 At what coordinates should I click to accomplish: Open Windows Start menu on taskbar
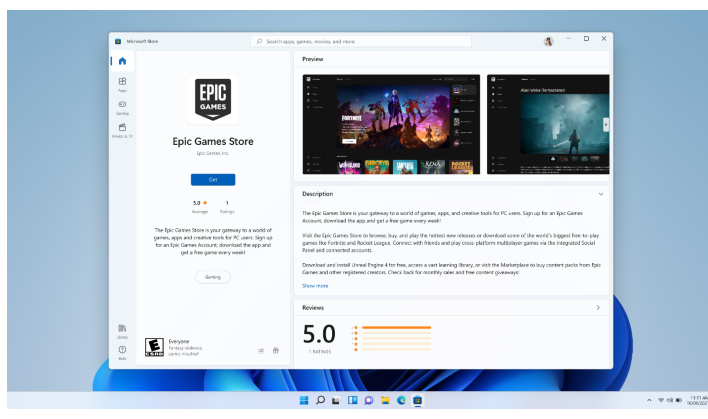click(304, 400)
